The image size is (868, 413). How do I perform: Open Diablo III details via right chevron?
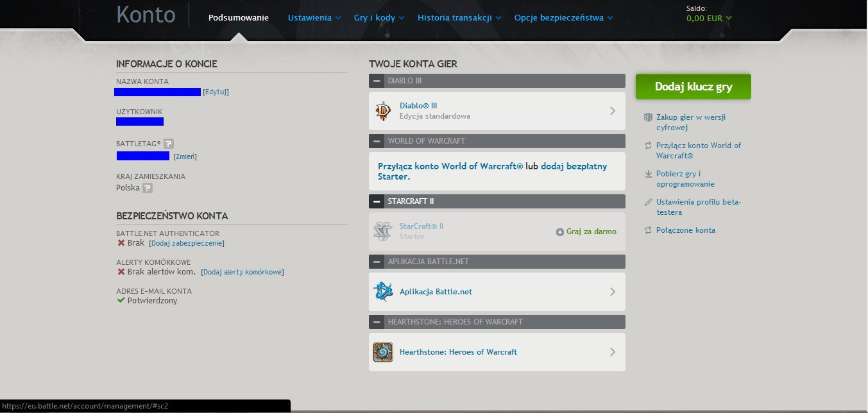[x=613, y=111]
